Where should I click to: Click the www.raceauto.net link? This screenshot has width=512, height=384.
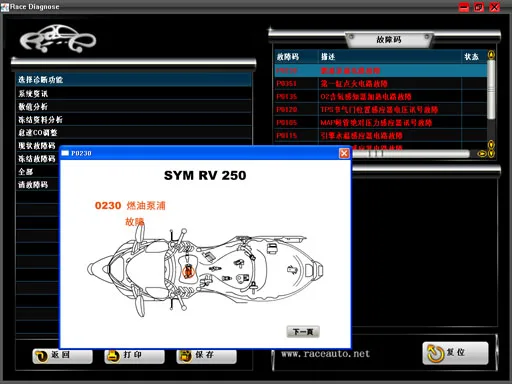point(325,354)
